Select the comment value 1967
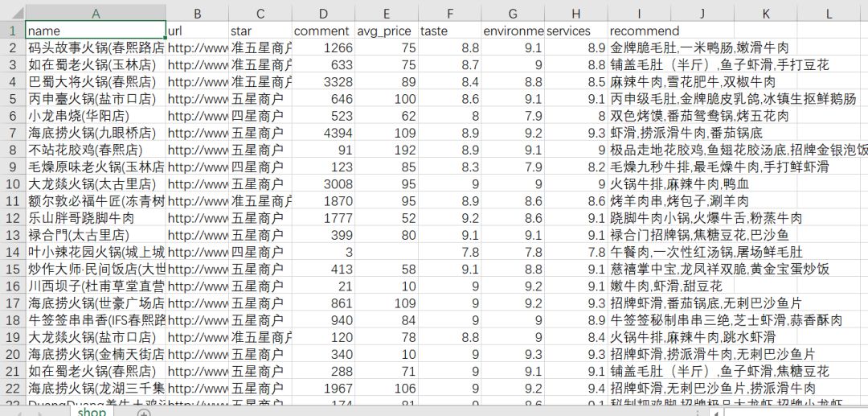868x416 pixels. click(x=324, y=389)
